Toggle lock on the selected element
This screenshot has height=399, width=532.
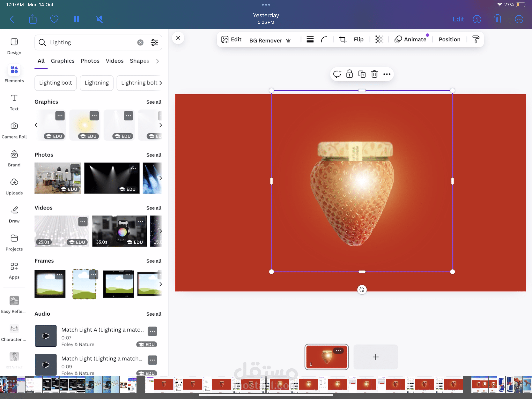pyautogui.click(x=349, y=74)
